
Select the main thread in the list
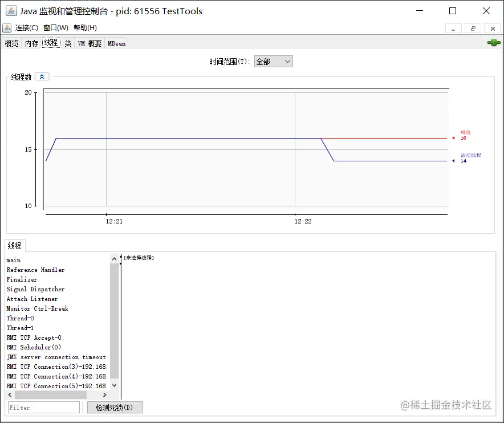point(13,260)
